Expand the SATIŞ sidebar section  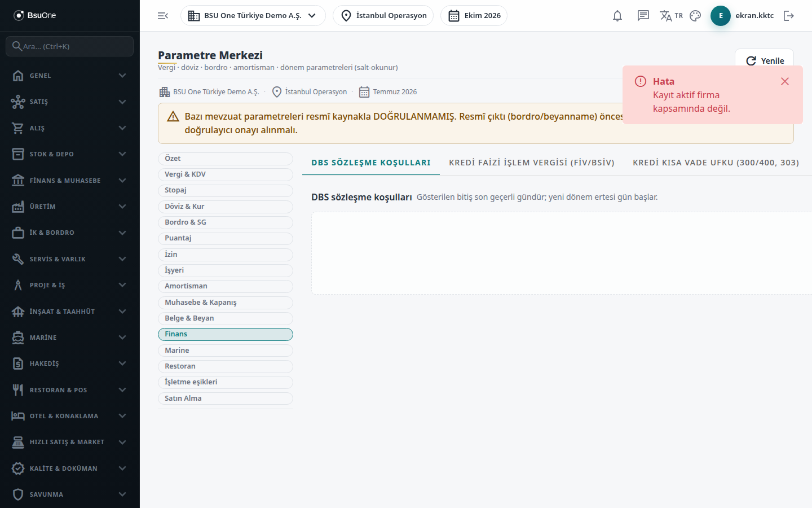70,102
